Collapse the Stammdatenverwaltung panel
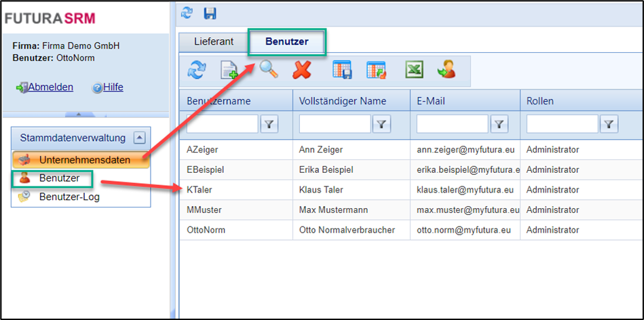Screen dimensions: 644x320 (x=139, y=138)
